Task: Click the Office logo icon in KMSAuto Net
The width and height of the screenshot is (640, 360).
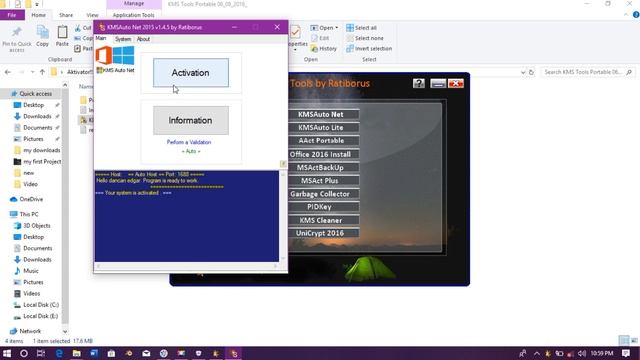Action: [104, 56]
